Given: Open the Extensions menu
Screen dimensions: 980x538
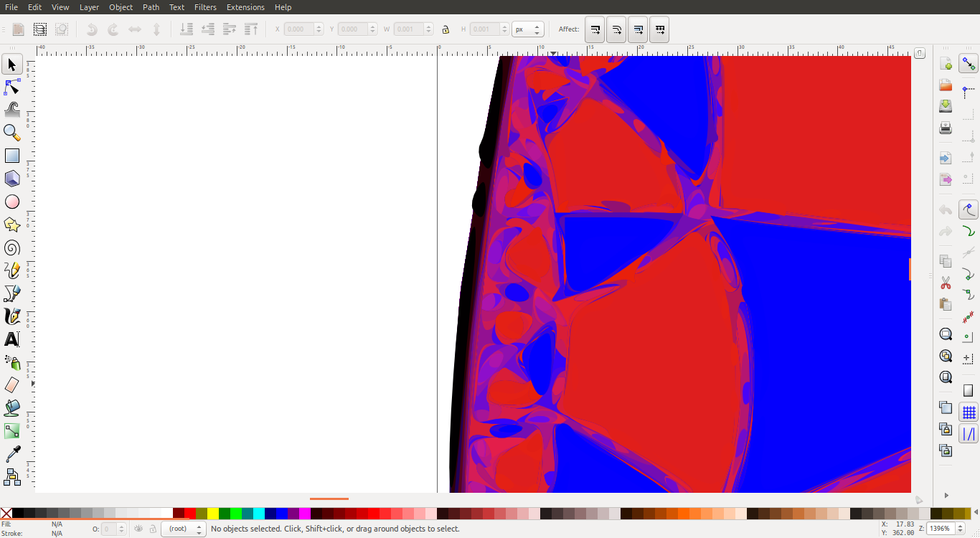Looking at the screenshot, I should [245, 7].
